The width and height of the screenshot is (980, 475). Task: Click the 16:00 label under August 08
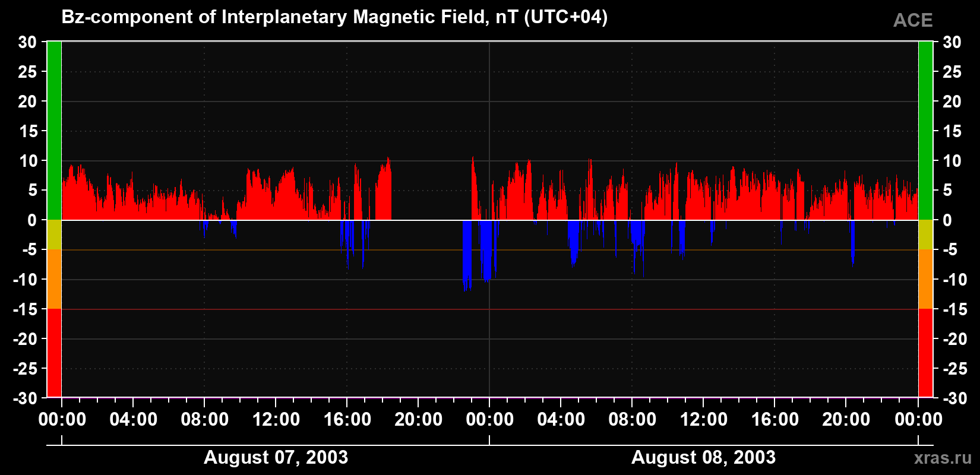click(x=775, y=420)
